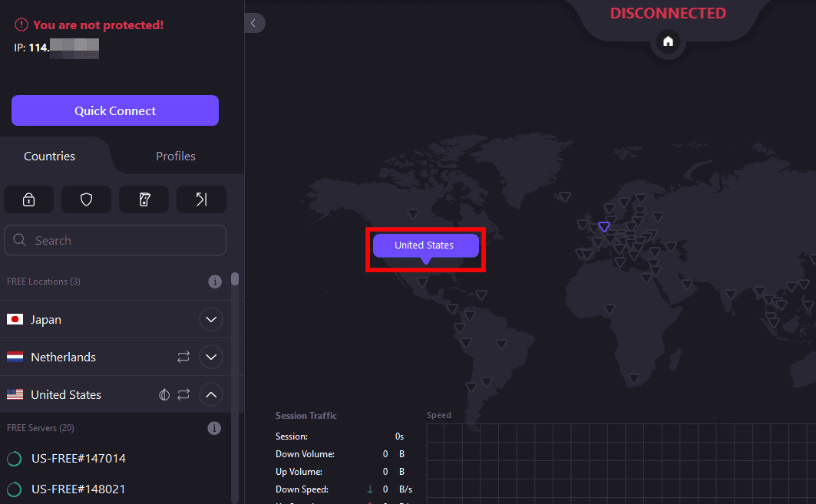Click the 'You are not protected!' message
The width and height of the screenshot is (816, 504).
(98, 25)
